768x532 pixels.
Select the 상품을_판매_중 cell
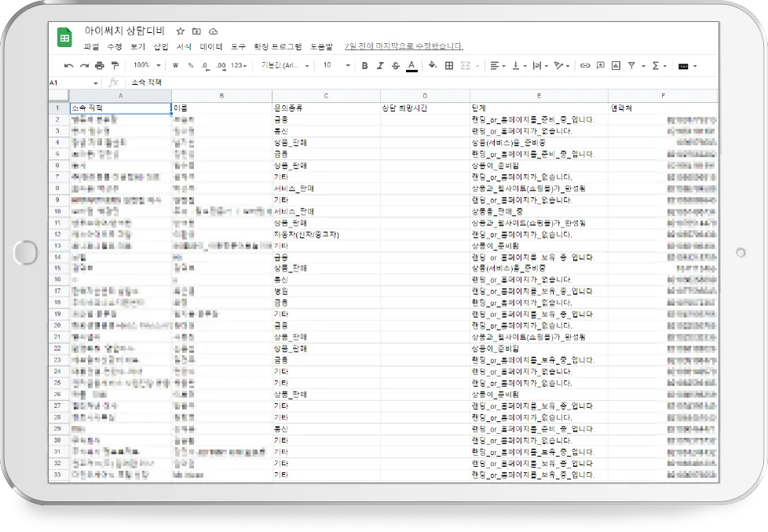coord(539,211)
